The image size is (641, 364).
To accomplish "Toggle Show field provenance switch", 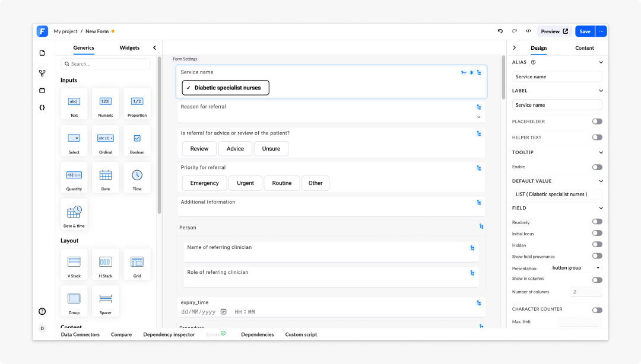I will [597, 256].
